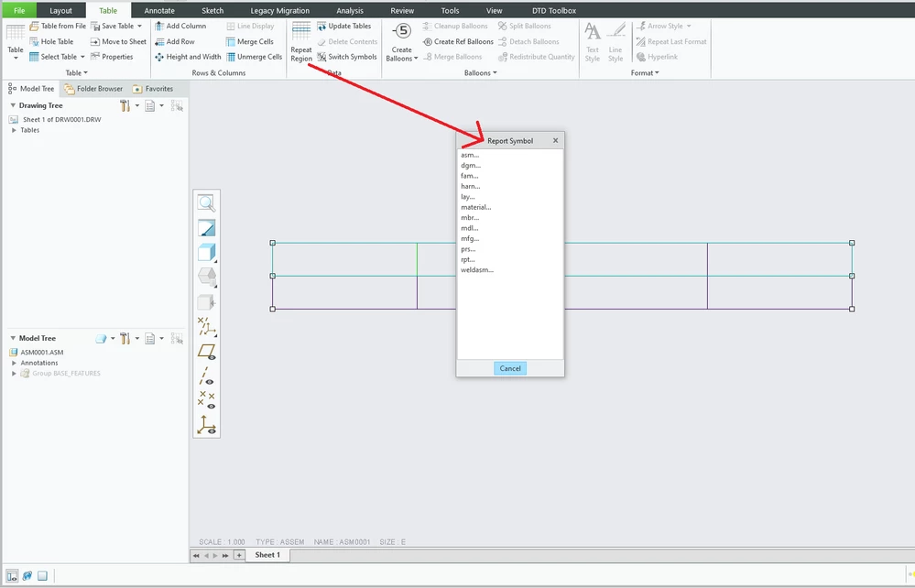
Task: Click Add Row
Action: 174,42
